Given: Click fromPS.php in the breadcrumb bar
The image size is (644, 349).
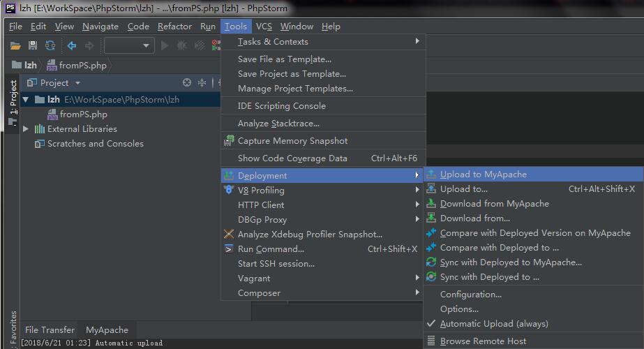Looking at the screenshot, I should (82, 65).
